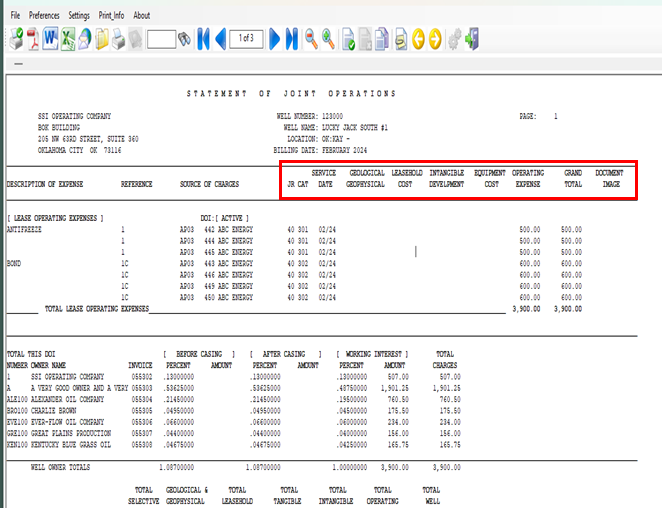The width and height of the screenshot is (662, 508).
Task: Click '[ AFTER CASING ]' column group header
Action: pos(285,354)
